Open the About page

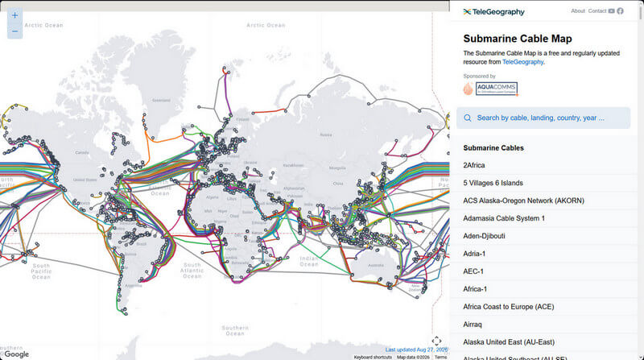(x=577, y=11)
